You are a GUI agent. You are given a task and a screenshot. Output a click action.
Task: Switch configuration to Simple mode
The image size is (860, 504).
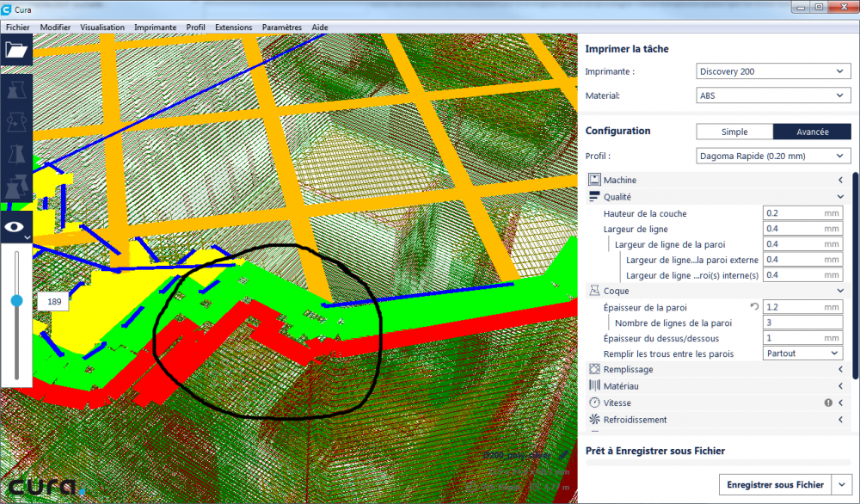tap(734, 132)
